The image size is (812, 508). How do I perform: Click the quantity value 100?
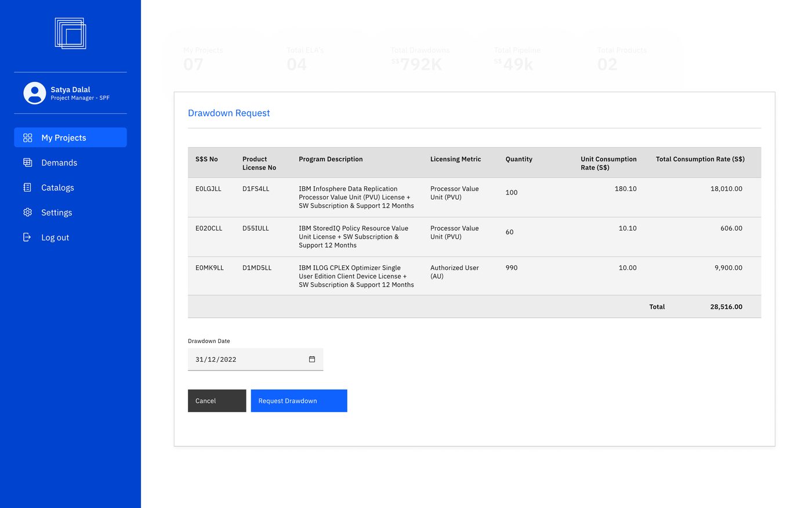pos(512,193)
